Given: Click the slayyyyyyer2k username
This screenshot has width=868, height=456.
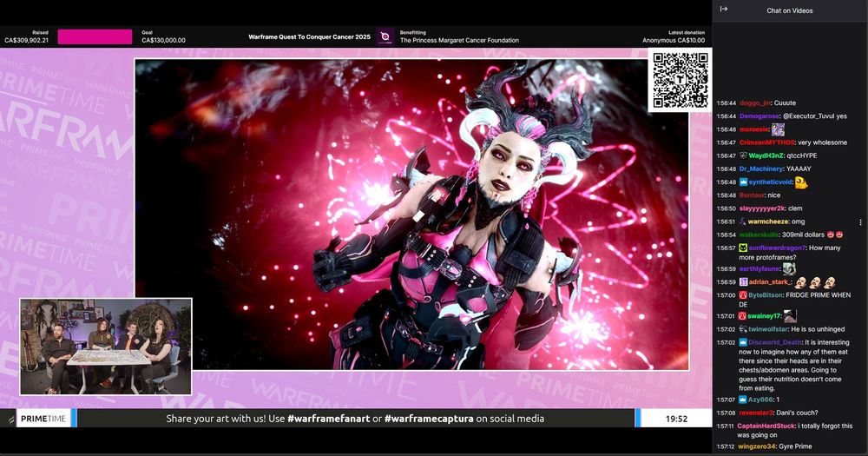Looking at the screenshot, I should (762, 208).
